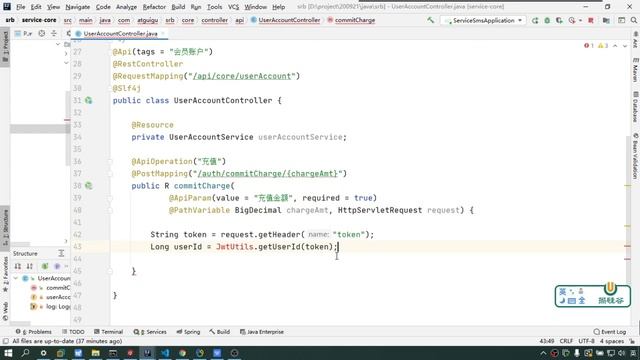Toggle the Structure side tool window tab
The image size is (640, 360).
click(x=5, y=227)
